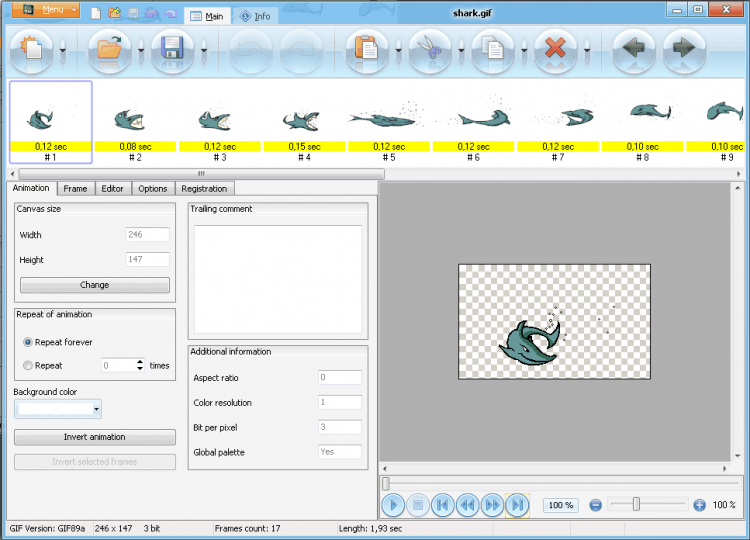Expand Cut dropdown arrow
This screenshot has height=540, width=750.
(462, 50)
